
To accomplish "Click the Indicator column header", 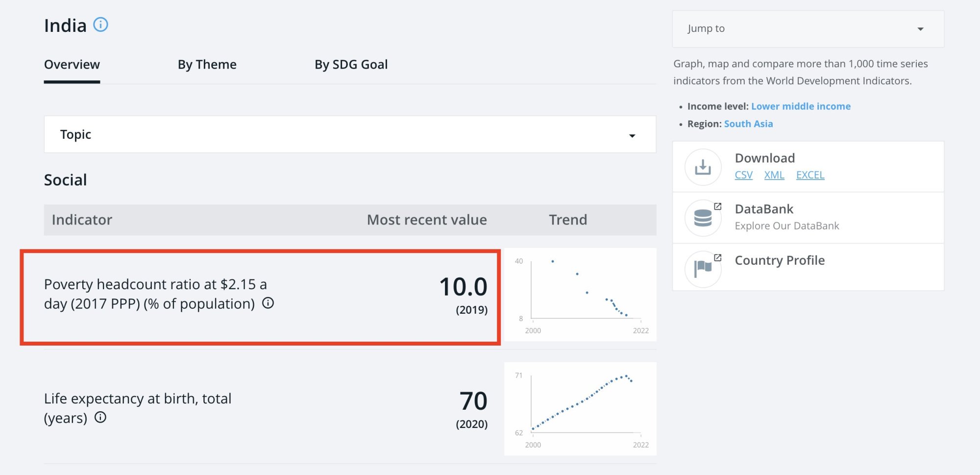I will [82, 220].
